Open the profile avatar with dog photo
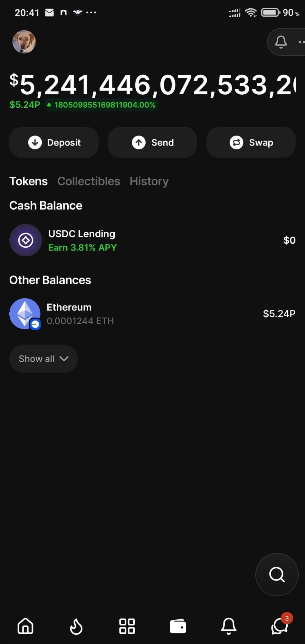The width and height of the screenshot is (305, 644). pyautogui.click(x=24, y=42)
